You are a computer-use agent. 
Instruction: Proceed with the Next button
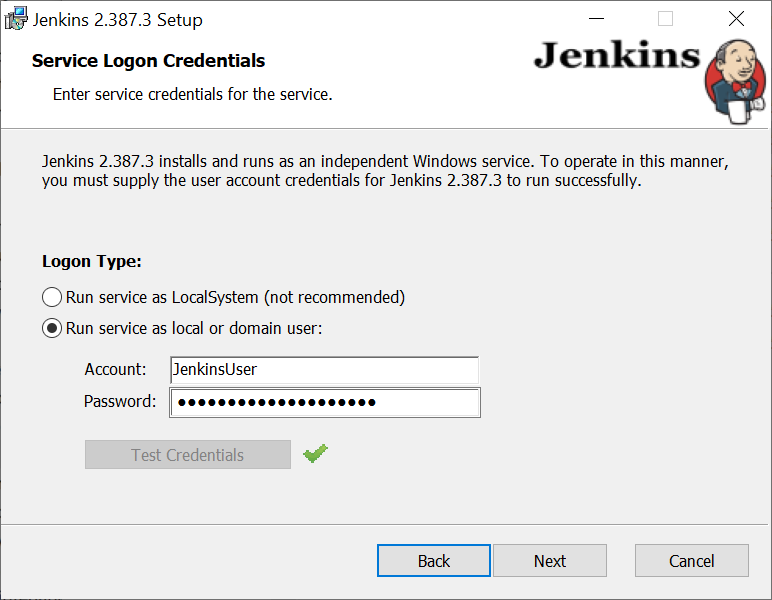tap(550, 561)
